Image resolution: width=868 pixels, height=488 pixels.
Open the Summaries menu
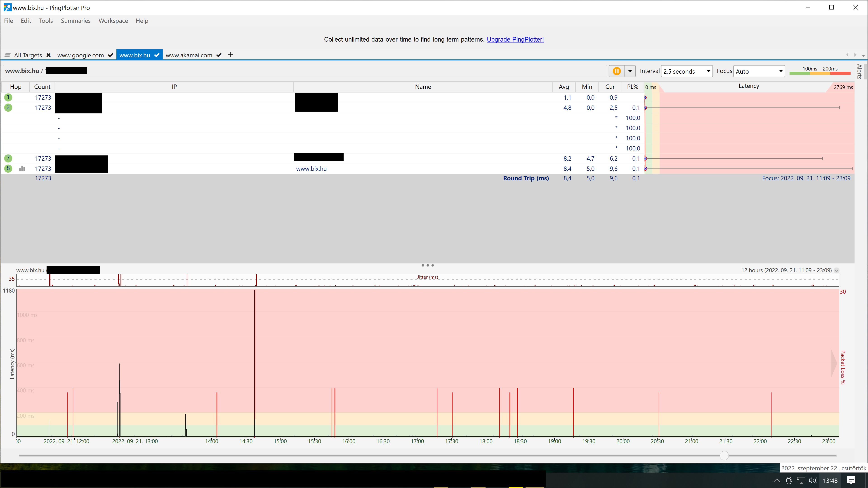click(x=75, y=21)
